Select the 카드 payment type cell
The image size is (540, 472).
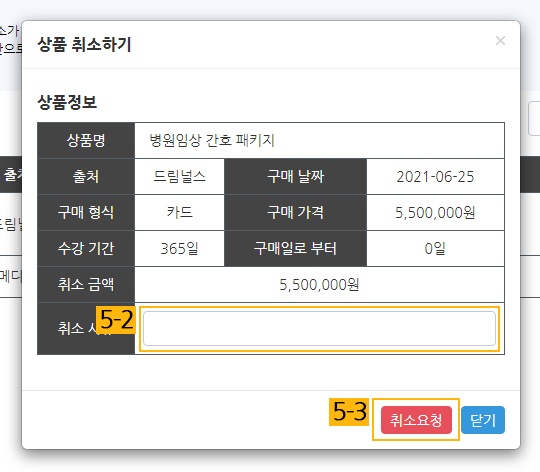coord(179,212)
